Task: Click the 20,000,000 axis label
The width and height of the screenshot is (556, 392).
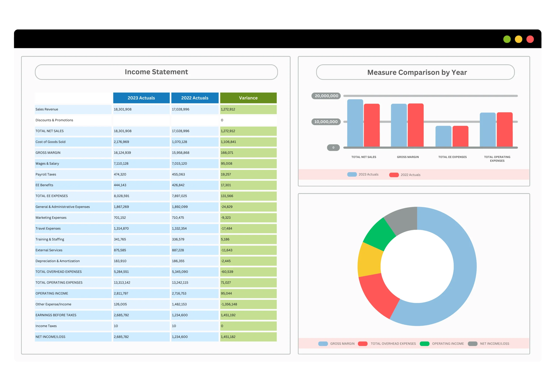Action: pyautogui.click(x=326, y=96)
